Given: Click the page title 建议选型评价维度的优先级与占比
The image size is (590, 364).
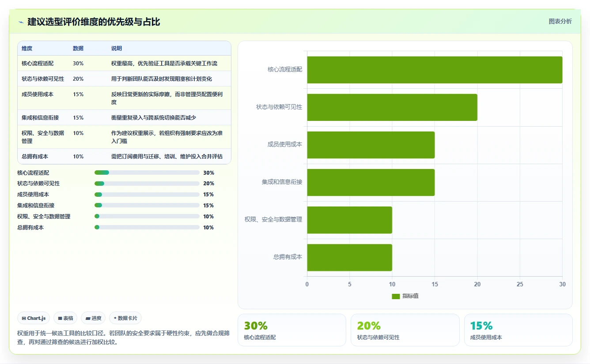Looking at the screenshot, I should [x=94, y=22].
